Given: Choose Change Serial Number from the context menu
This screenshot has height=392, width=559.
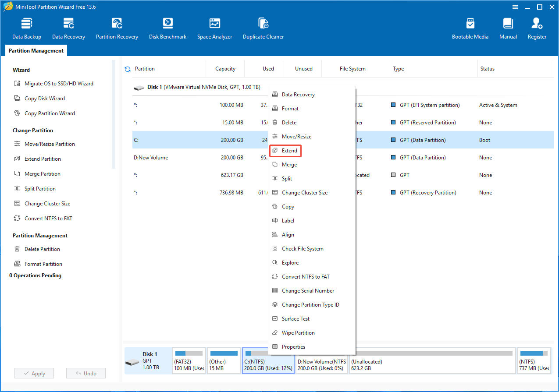Looking at the screenshot, I should 312,291.
